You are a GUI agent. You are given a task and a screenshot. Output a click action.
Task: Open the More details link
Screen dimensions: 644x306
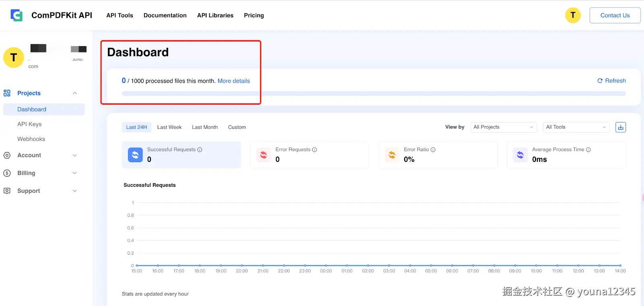point(234,81)
